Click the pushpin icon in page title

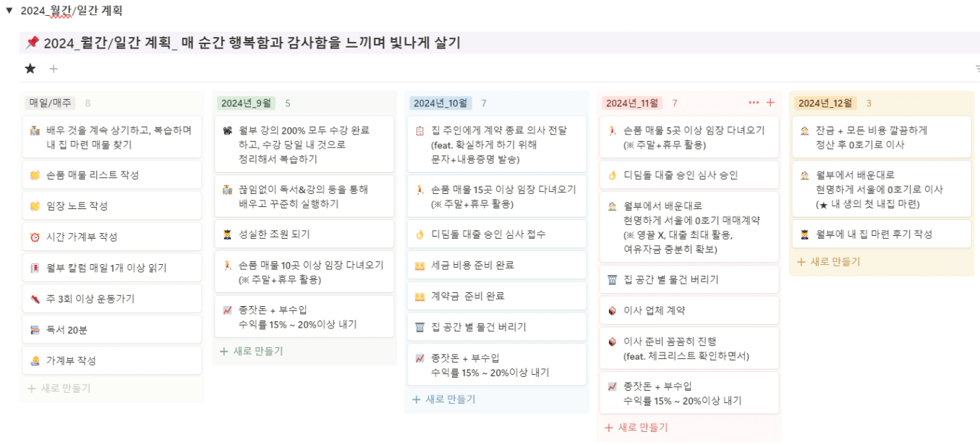[x=33, y=43]
